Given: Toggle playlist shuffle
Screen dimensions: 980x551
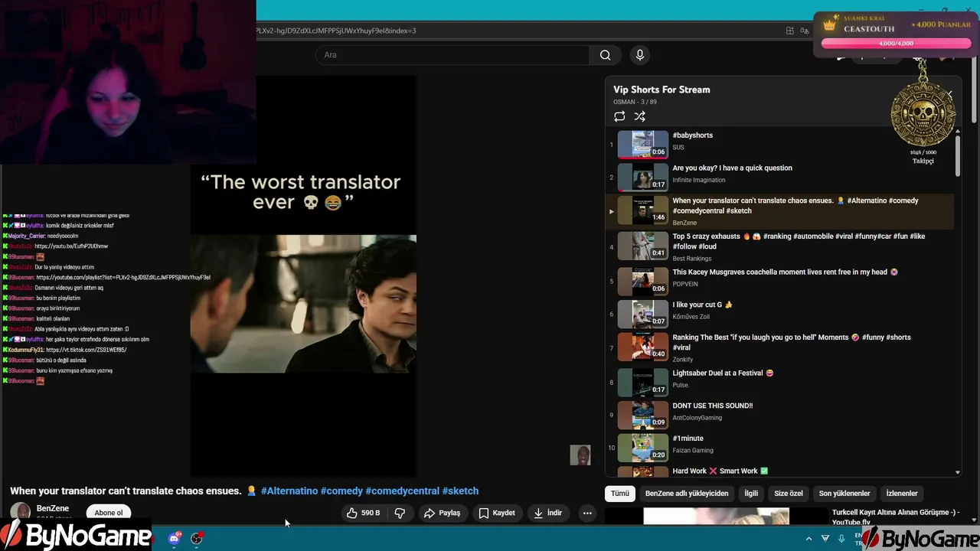Looking at the screenshot, I should pyautogui.click(x=640, y=116).
